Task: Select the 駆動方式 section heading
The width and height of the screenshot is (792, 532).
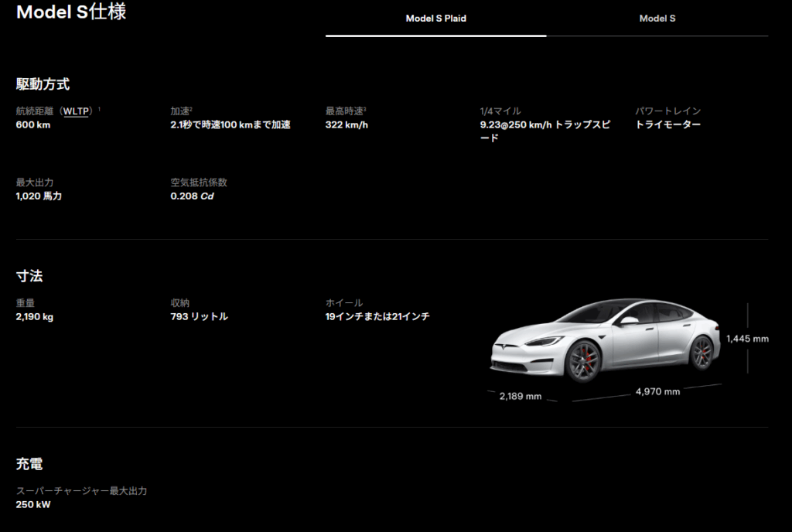Action: [43, 84]
